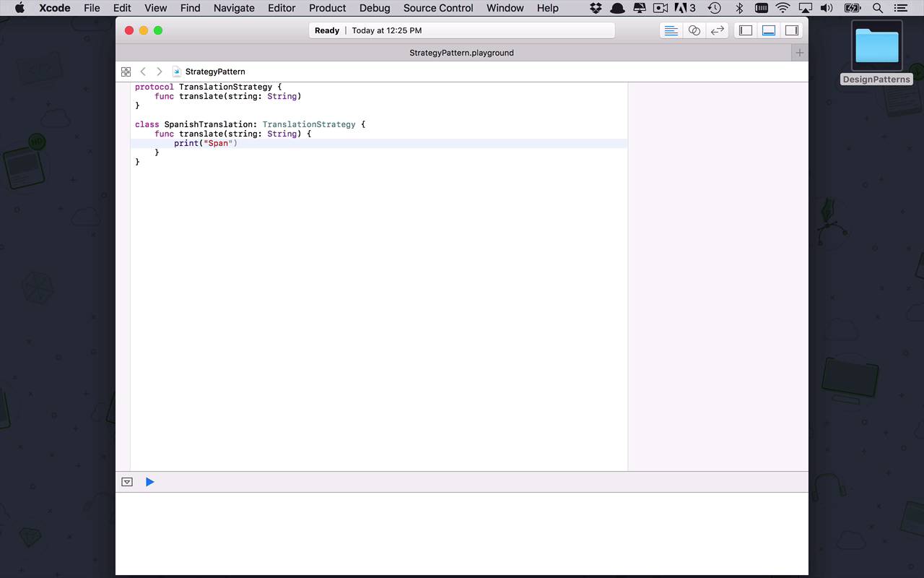Add a new tab with plus button

(799, 53)
